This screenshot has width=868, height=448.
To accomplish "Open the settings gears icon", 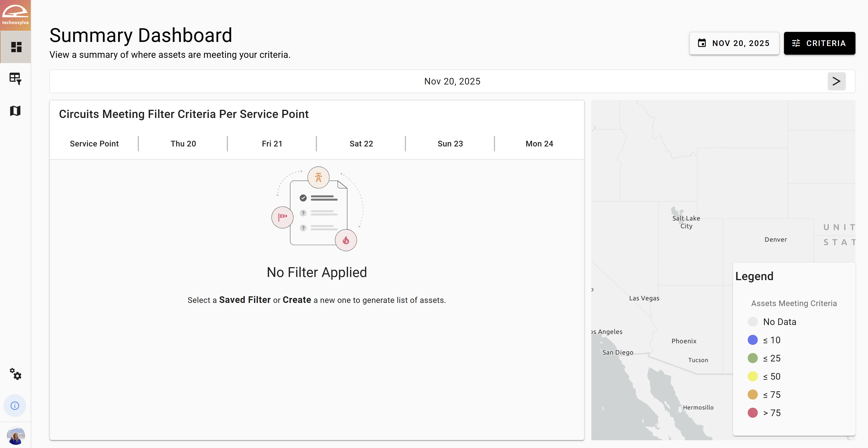I will pos(15,374).
